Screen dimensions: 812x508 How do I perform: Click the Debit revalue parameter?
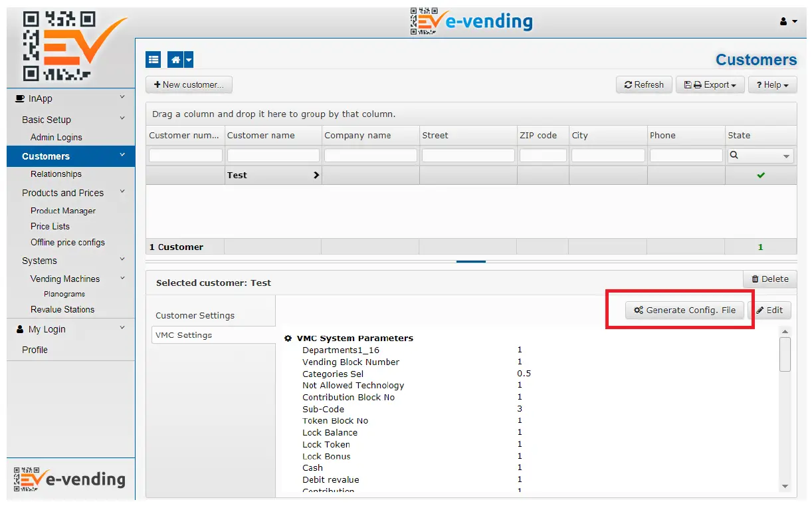[330, 480]
